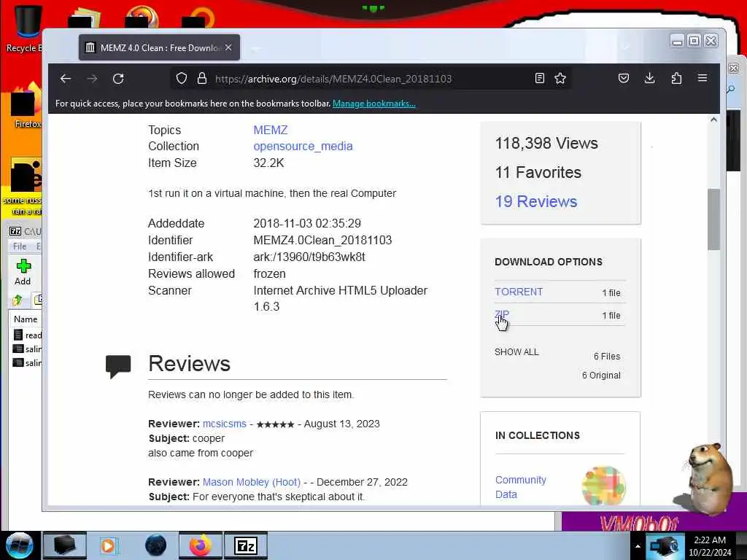Click the up-folder icon in 7-Zip
Screen dimensions: 747x560
click(18, 300)
